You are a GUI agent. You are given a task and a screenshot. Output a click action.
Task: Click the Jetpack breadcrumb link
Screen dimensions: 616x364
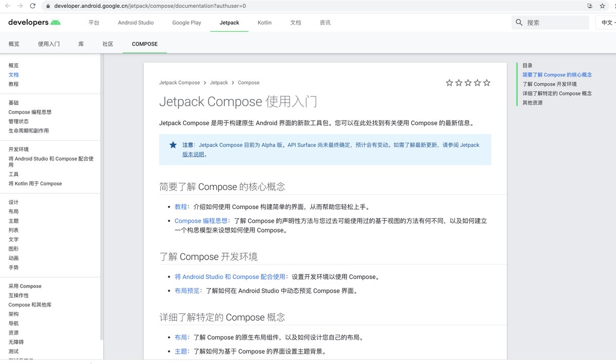pos(219,83)
